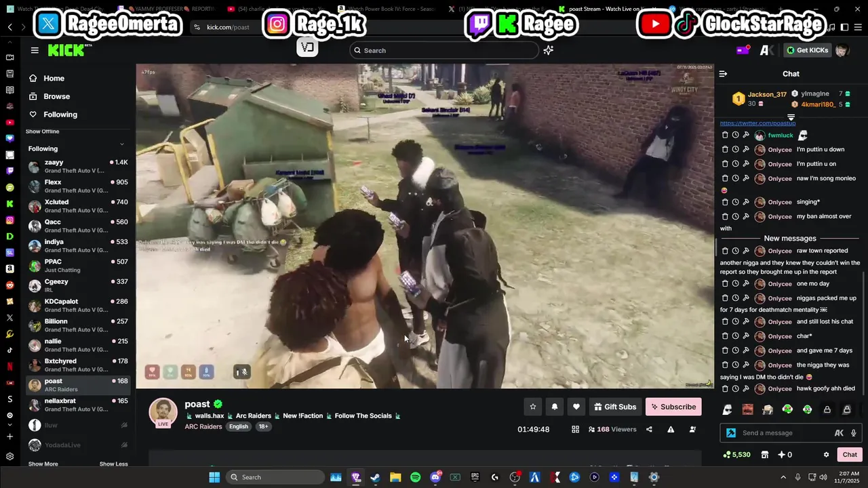
Task: Click the voice microphone icon in chat box
Action: (x=853, y=433)
